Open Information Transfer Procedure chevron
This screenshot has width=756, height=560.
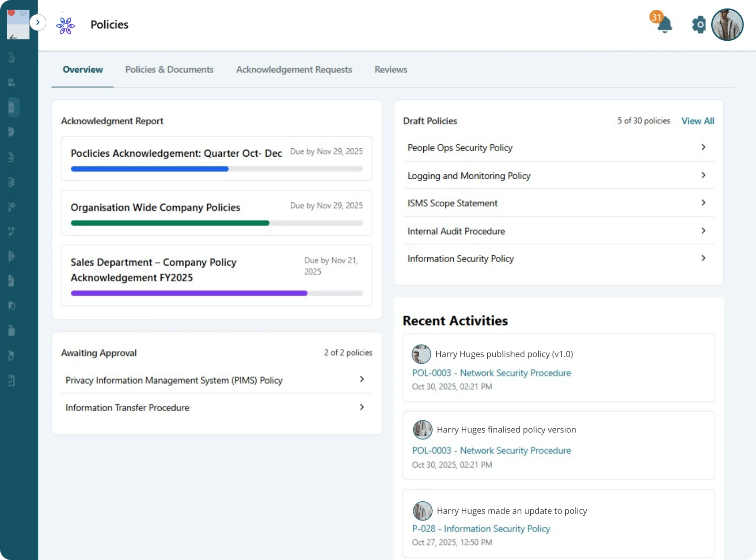[362, 407]
